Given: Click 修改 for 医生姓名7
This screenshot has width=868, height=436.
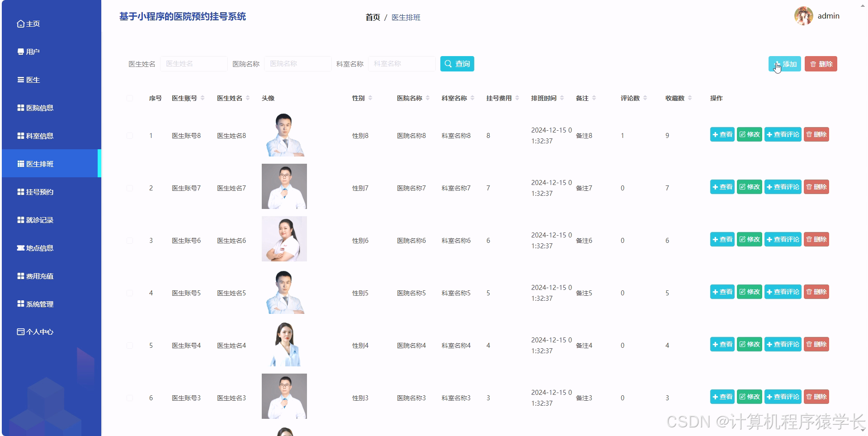Looking at the screenshot, I should click(x=749, y=187).
